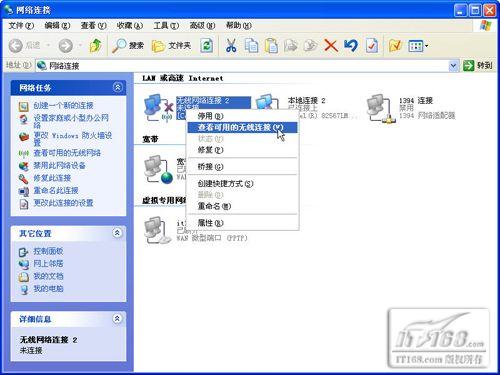Collapse the 其它位置 panel
Screen dimensions: 500x375
117,233
